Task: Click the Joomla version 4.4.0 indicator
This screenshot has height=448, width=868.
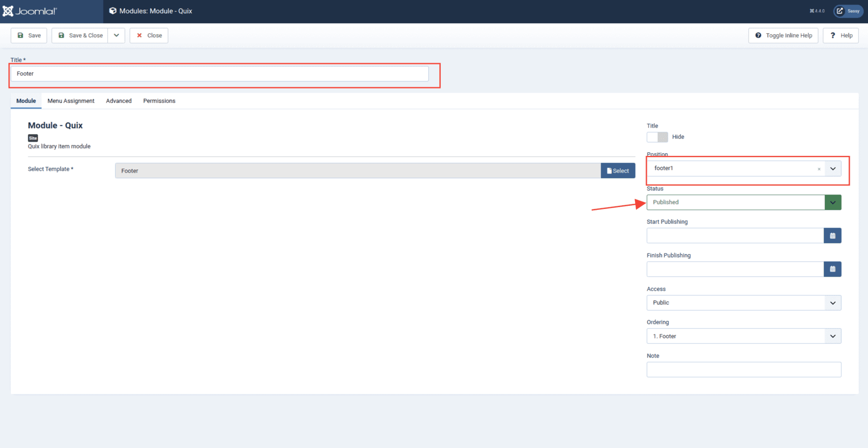Action: click(x=817, y=11)
